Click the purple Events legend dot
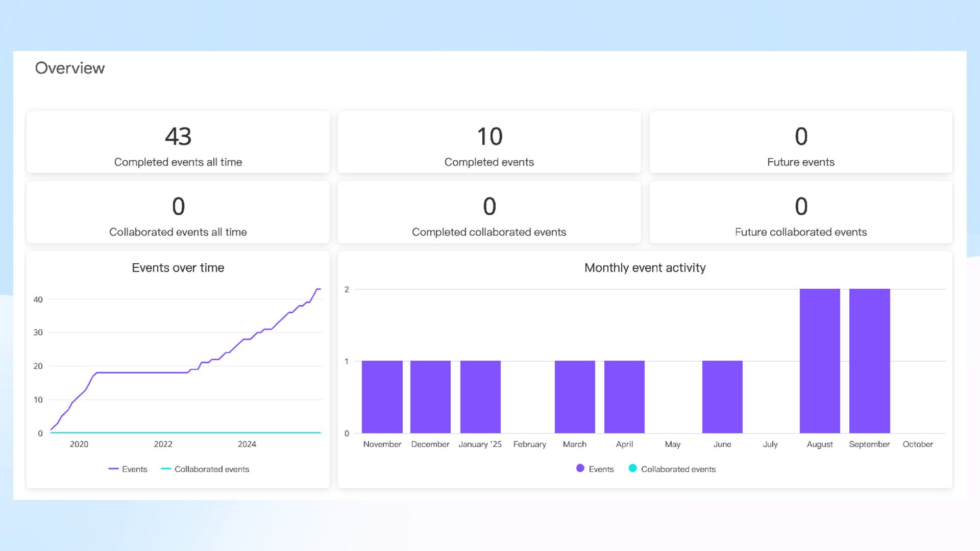 [x=580, y=468]
